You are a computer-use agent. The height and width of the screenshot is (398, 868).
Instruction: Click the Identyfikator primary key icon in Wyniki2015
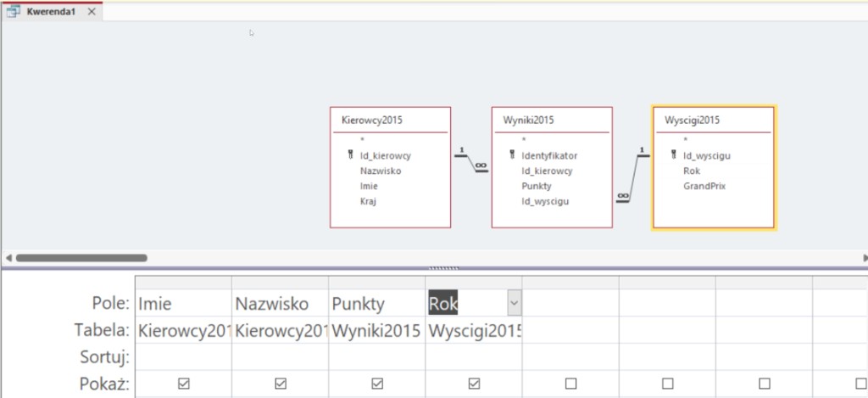[x=511, y=156]
